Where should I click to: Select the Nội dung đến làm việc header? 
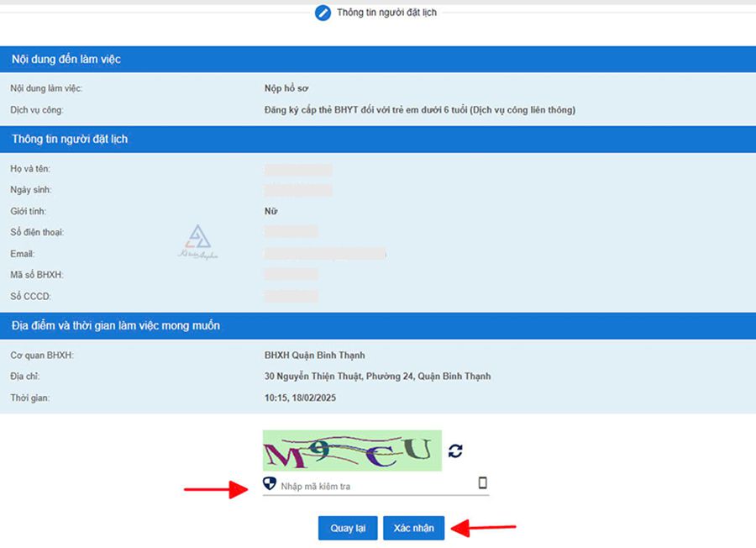tap(378, 60)
